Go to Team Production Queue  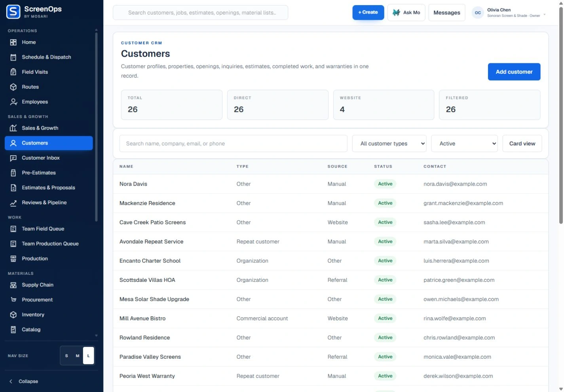[x=49, y=244]
